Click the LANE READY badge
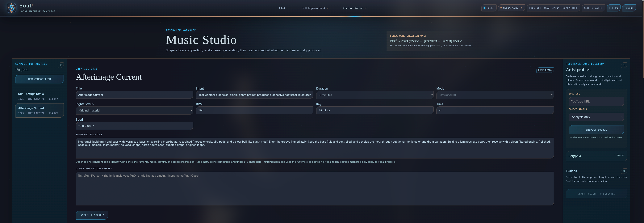Screen dimensions: 644x223 [545, 70]
